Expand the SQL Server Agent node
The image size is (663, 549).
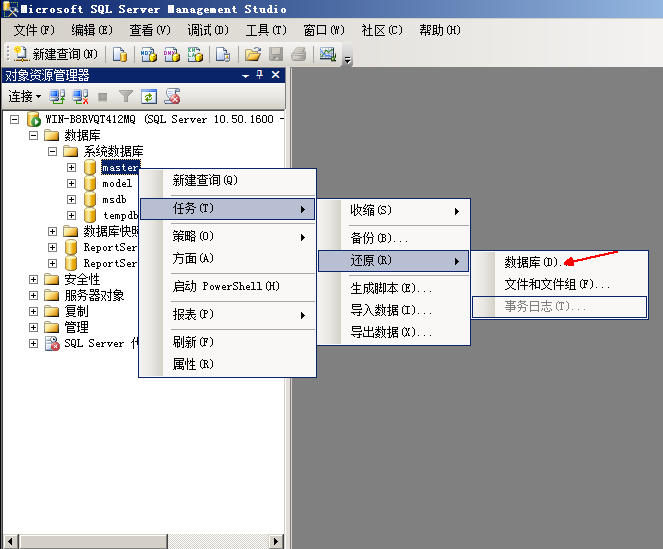pyautogui.click(x=33, y=343)
